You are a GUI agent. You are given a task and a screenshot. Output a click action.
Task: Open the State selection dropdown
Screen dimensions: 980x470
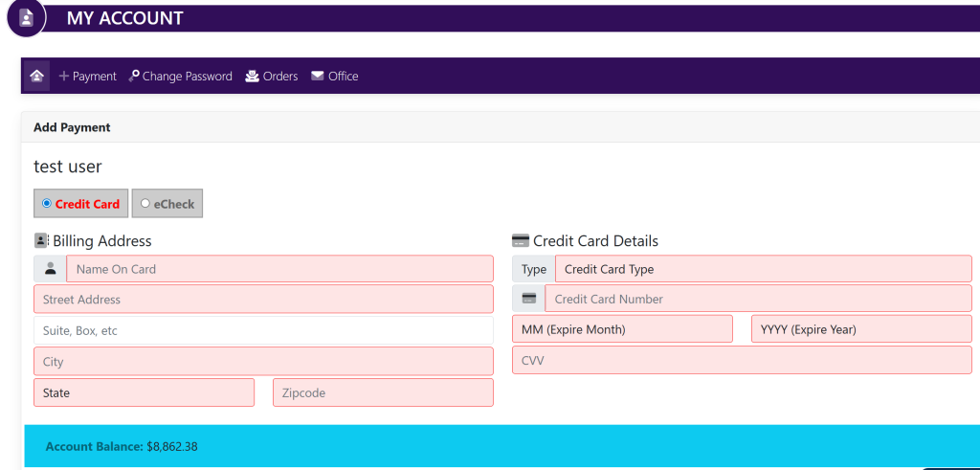(144, 392)
